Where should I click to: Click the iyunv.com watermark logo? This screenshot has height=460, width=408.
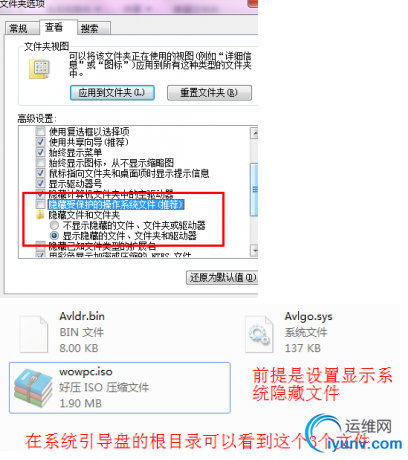tap(353, 433)
